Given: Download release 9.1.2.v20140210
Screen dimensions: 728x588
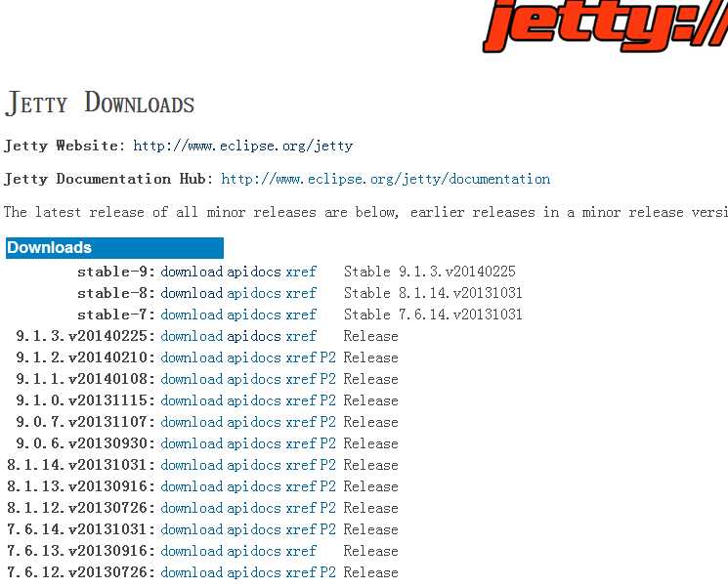Looking at the screenshot, I should 192,357.
